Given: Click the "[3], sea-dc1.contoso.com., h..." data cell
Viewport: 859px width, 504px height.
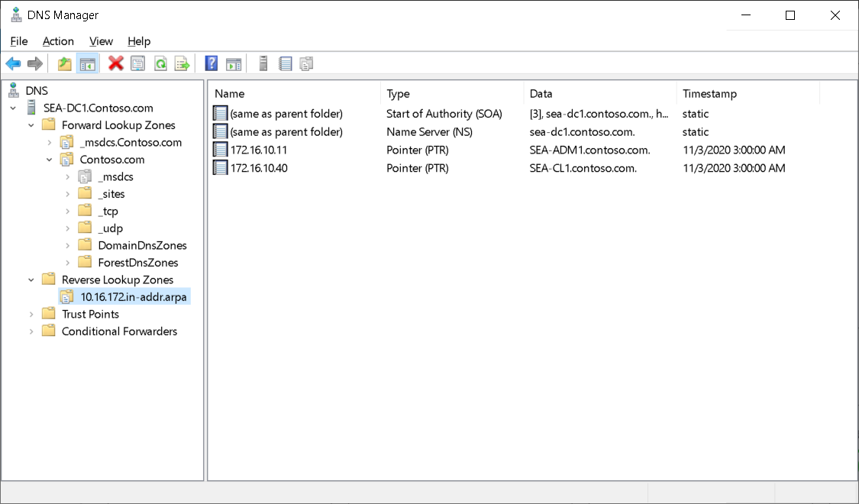Looking at the screenshot, I should (x=599, y=113).
